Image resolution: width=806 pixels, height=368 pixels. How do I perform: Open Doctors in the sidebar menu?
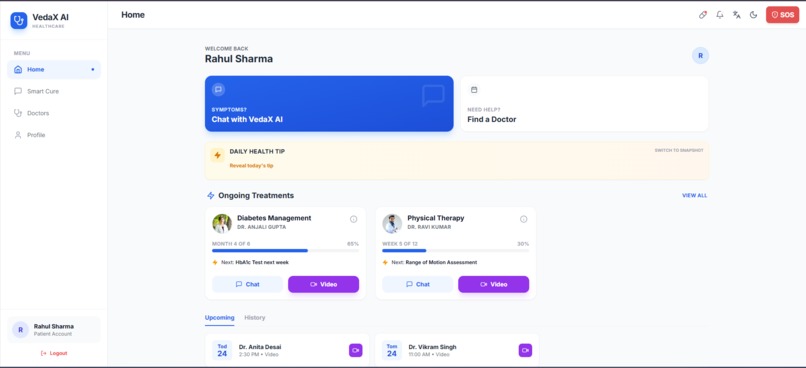(x=54, y=113)
